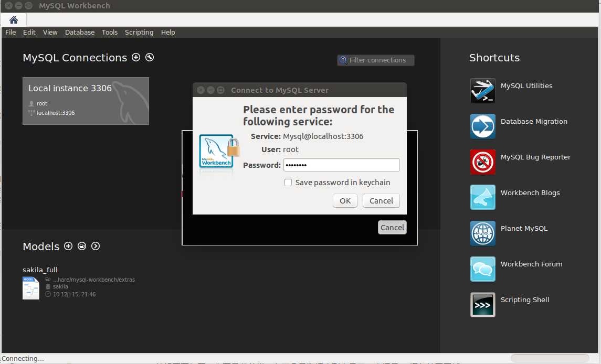Launch Scripting Shell icon
The width and height of the screenshot is (601, 364).
coord(482,305)
